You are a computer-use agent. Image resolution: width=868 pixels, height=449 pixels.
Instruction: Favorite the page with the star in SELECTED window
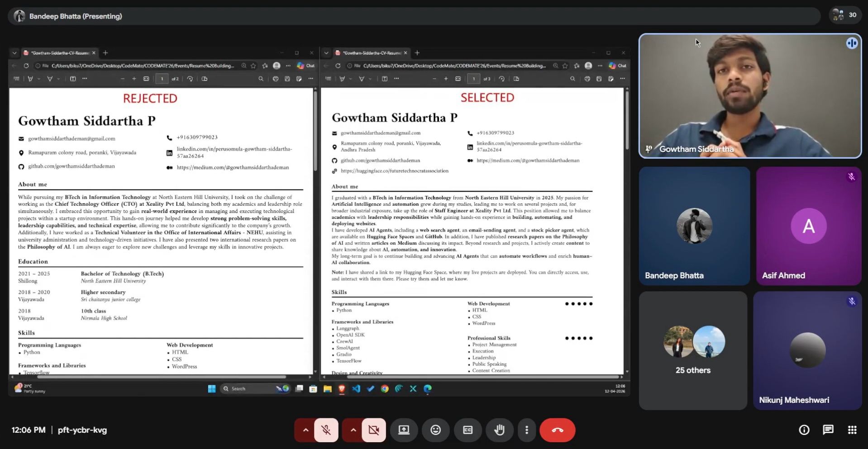point(565,66)
